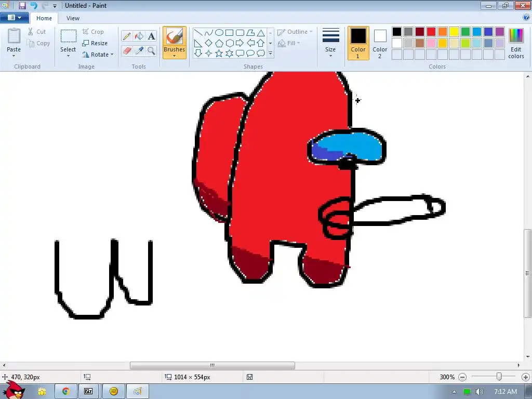This screenshot has height=399, width=532.
Task: Click the Resize button
Action: (95, 43)
